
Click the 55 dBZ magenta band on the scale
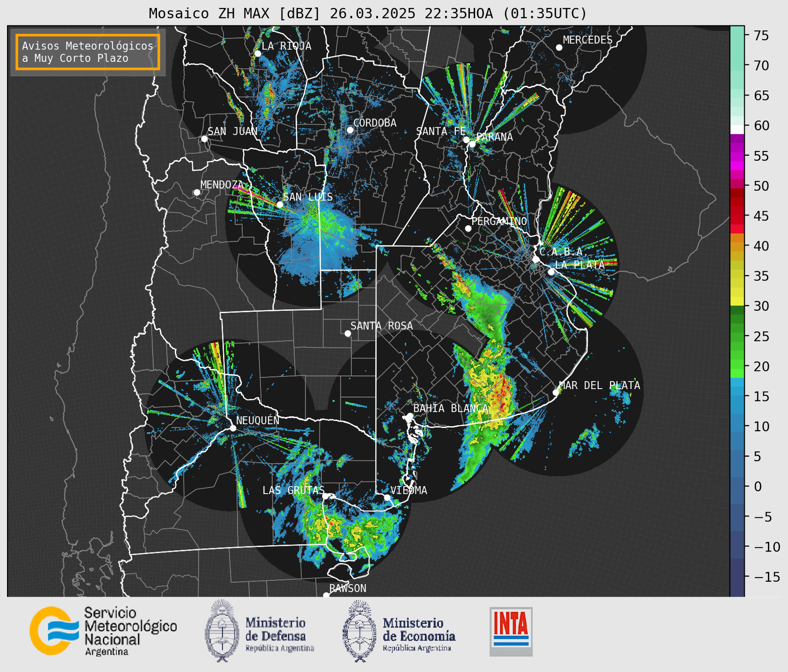pos(737,156)
